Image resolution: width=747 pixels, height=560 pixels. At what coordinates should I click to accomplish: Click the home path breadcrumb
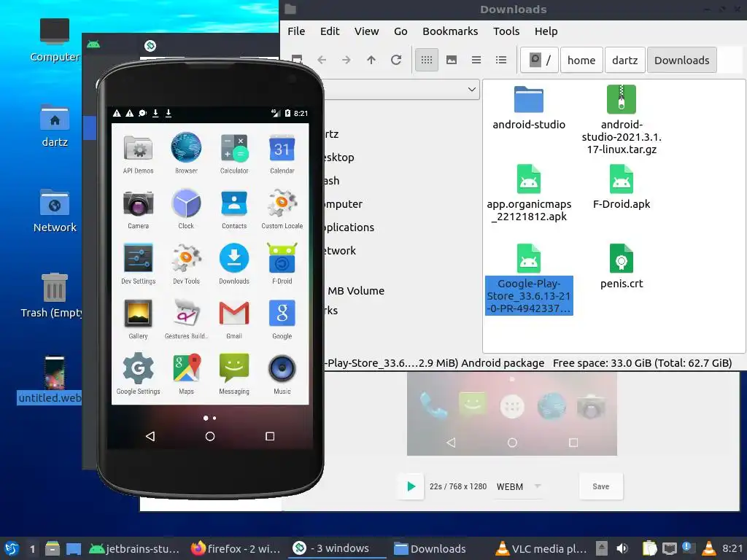click(x=581, y=60)
